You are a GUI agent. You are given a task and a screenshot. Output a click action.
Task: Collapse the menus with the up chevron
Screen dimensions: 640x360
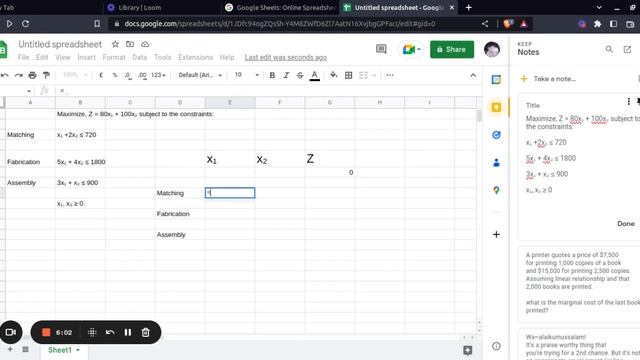tap(473, 75)
